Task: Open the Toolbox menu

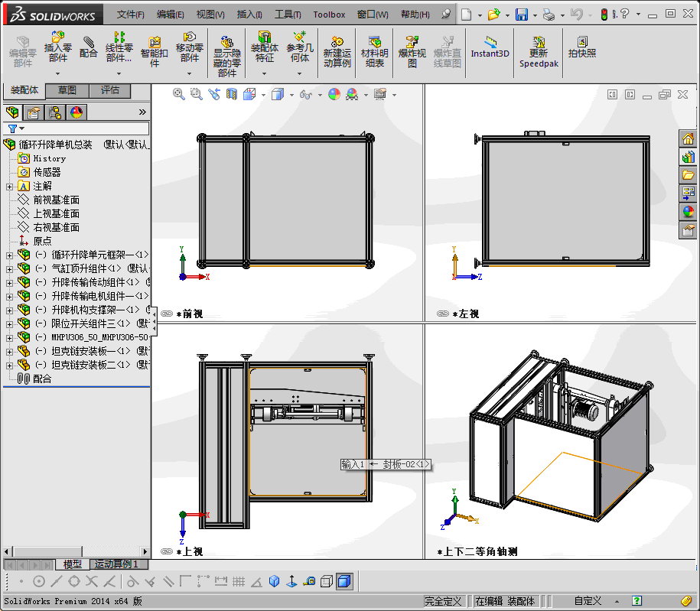Action: click(329, 15)
